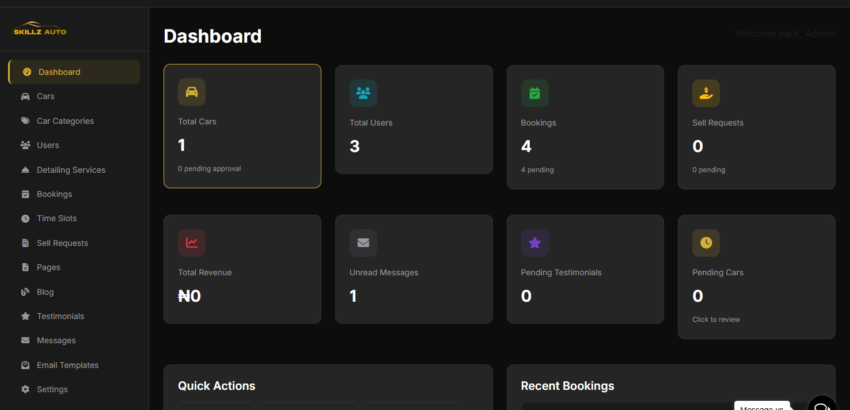Open Blog in the sidebar
850x410 pixels.
click(74, 292)
